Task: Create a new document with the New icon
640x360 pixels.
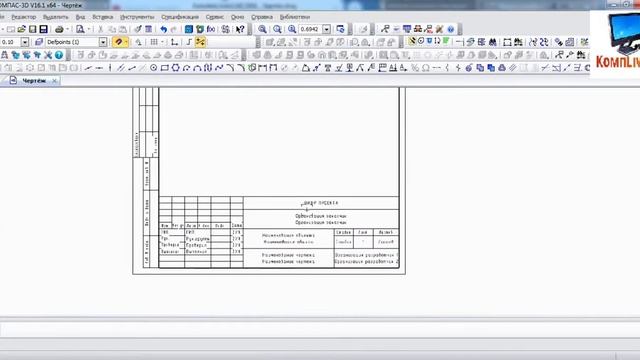Action: (x=11, y=29)
